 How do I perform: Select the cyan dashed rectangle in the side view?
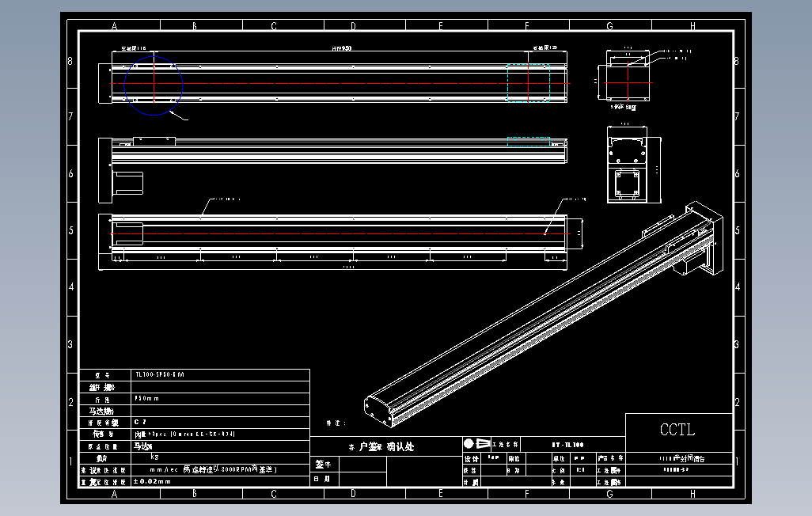pyautogui.click(x=528, y=142)
